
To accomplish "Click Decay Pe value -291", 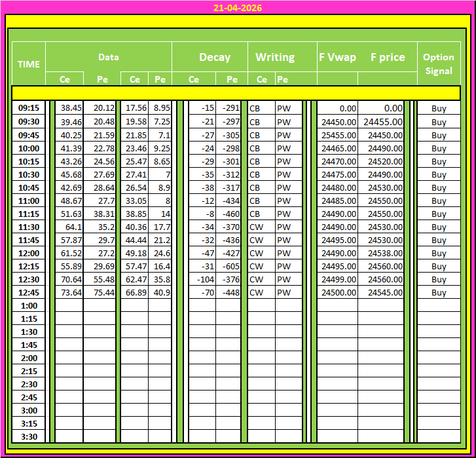I will [229, 108].
